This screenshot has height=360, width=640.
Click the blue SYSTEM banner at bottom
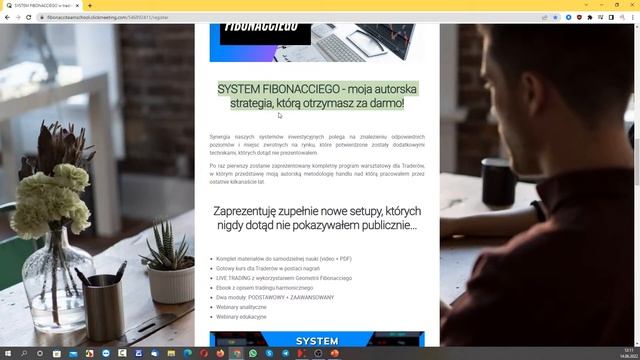point(317,339)
